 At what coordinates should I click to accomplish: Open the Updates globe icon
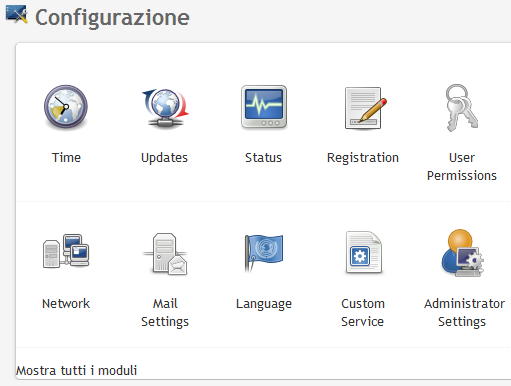(x=165, y=107)
